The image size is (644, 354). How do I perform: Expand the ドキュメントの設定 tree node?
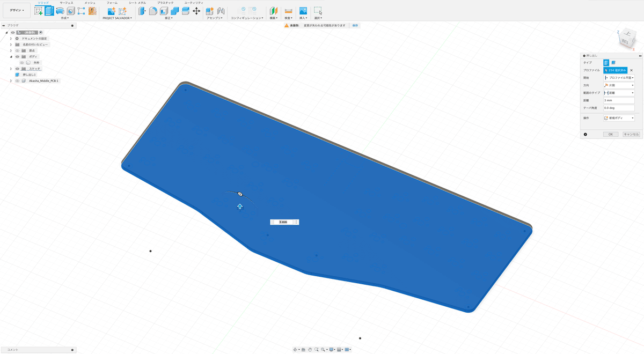coord(11,39)
